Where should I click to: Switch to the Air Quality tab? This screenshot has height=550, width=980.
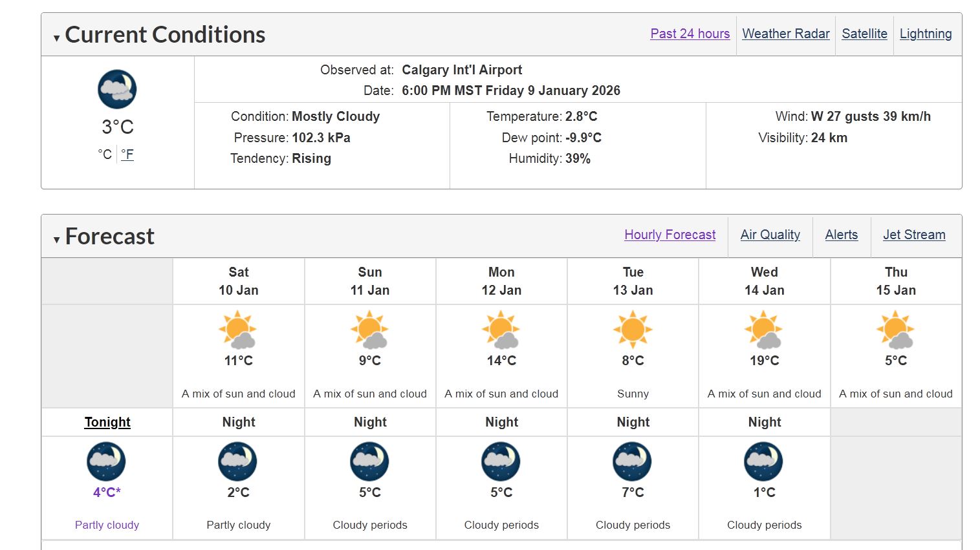pyautogui.click(x=770, y=235)
